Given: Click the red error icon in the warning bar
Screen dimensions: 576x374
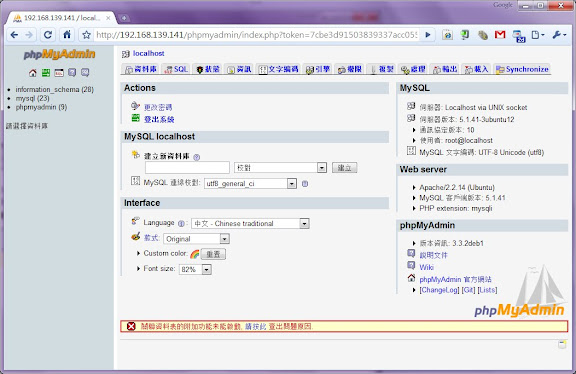Looking at the screenshot, I should pyautogui.click(x=131, y=326).
